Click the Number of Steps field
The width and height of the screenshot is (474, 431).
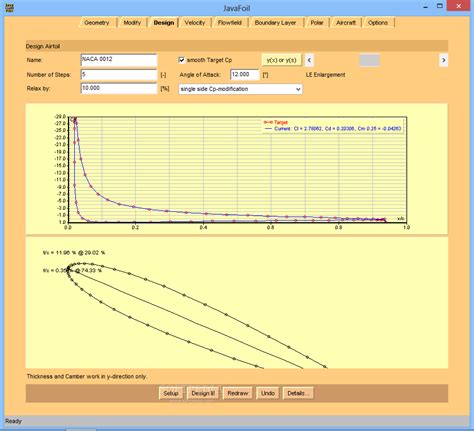coord(119,75)
